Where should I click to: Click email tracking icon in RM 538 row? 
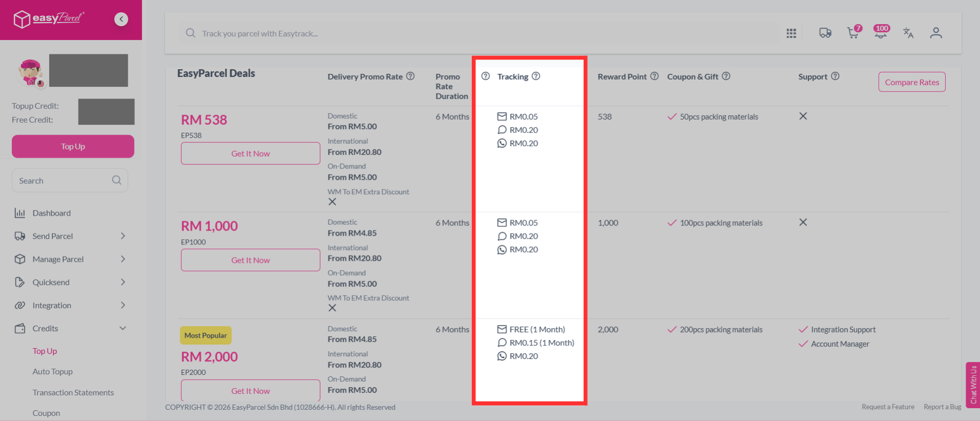click(502, 117)
